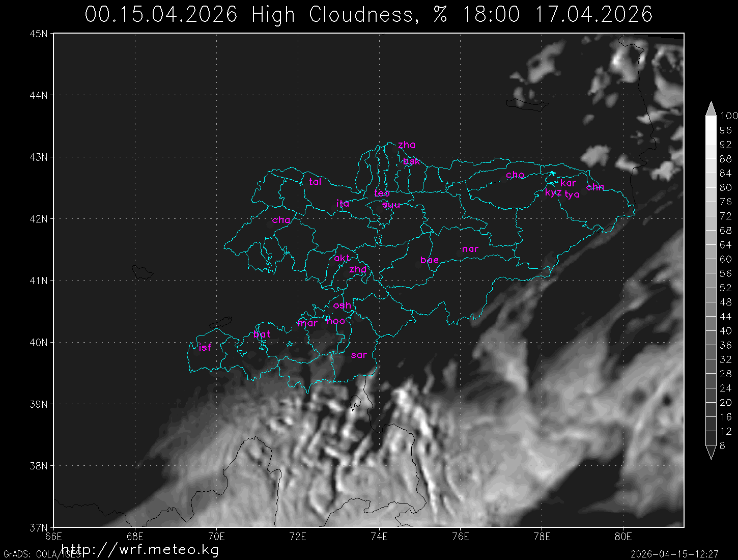Open the wrf.meteo.kg URL link

pyautogui.click(x=140, y=549)
